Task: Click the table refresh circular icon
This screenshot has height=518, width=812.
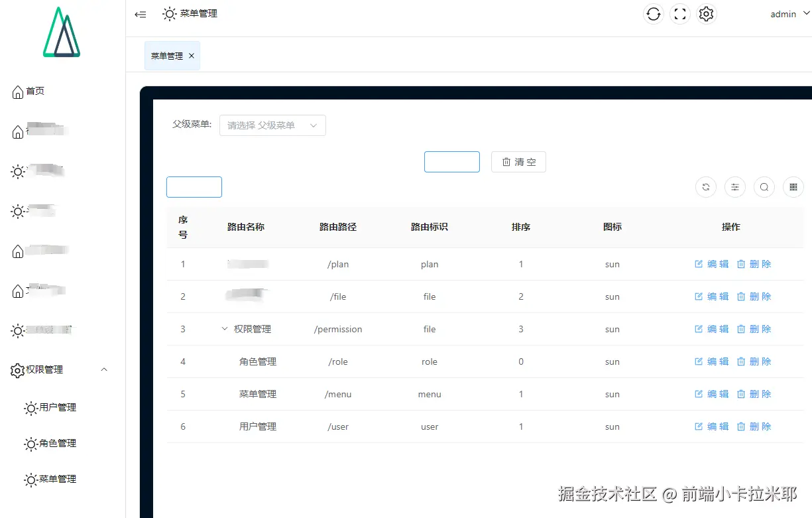Action: click(706, 187)
